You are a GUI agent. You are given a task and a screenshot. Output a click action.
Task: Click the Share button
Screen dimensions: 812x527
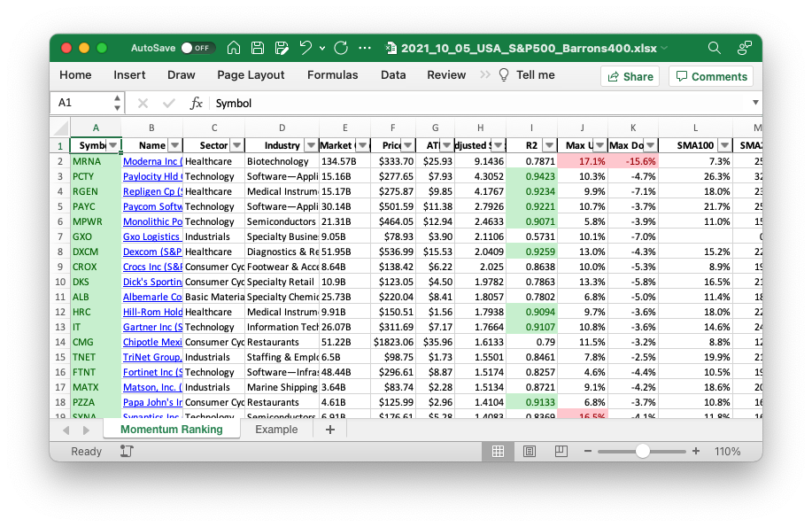click(630, 76)
